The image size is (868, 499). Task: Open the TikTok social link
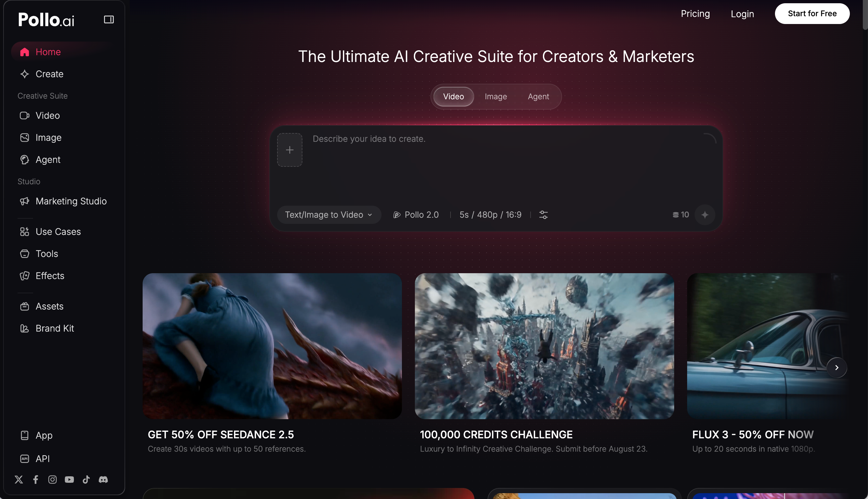pos(86,480)
